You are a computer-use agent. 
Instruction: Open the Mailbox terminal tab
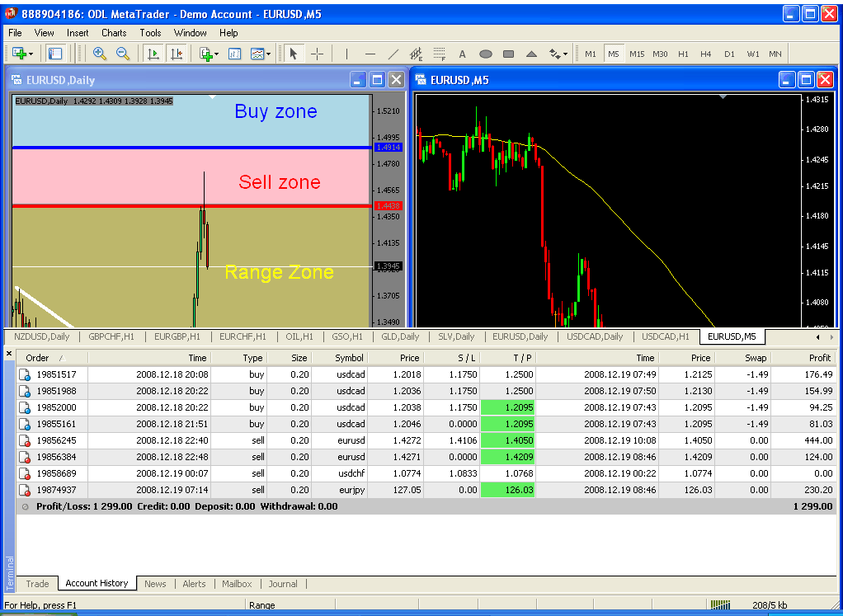pos(237,584)
